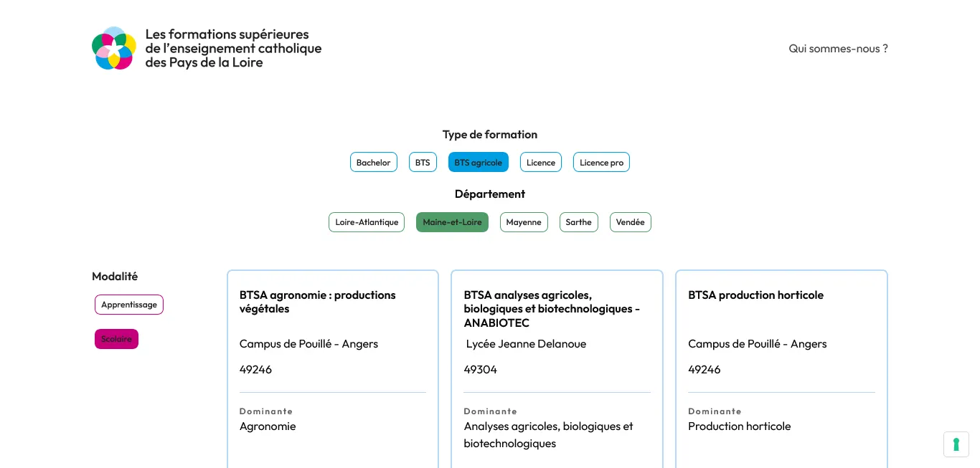This screenshot has width=980, height=468.
Task: Click Campus de Pouillé under agronomie card
Action: [308, 344]
